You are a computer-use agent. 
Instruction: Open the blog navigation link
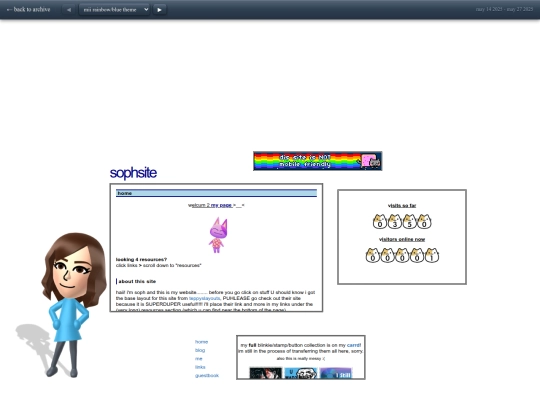pyautogui.click(x=200, y=350)
